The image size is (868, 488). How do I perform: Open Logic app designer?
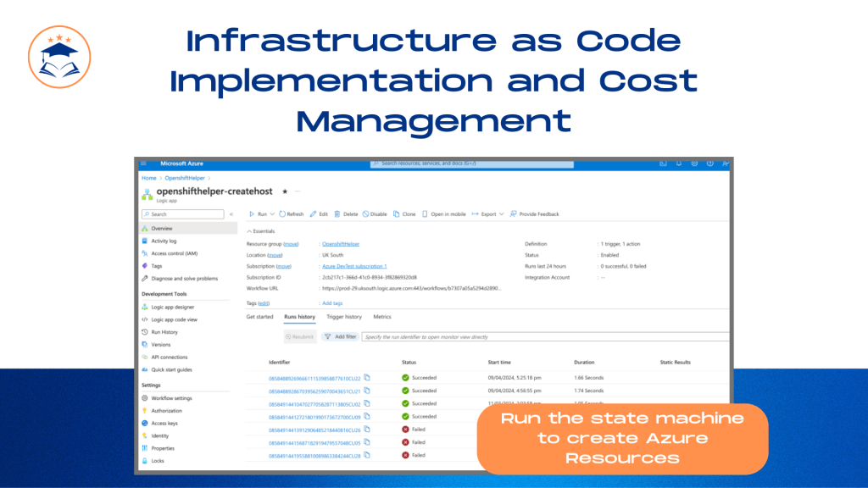point(173,307)
